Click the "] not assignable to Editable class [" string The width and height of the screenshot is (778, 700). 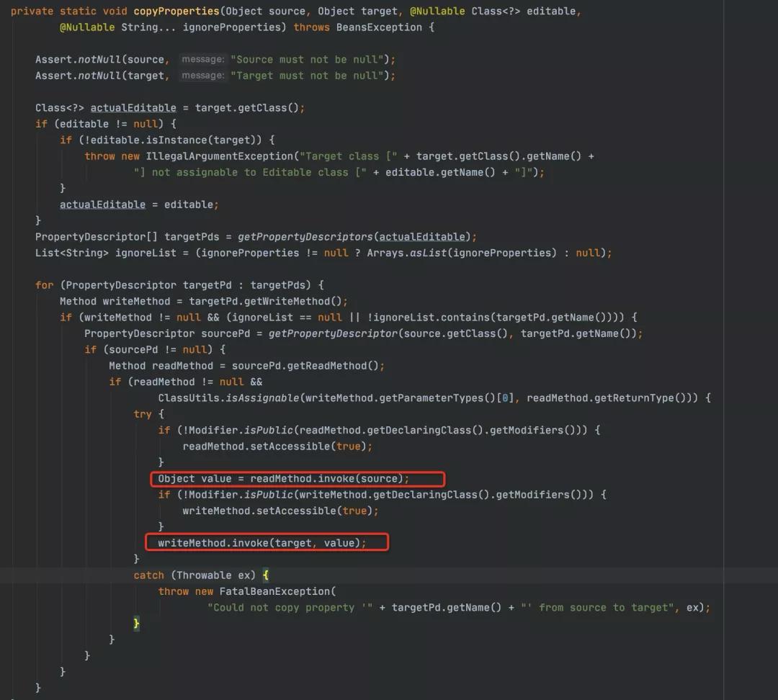(250, 172)
